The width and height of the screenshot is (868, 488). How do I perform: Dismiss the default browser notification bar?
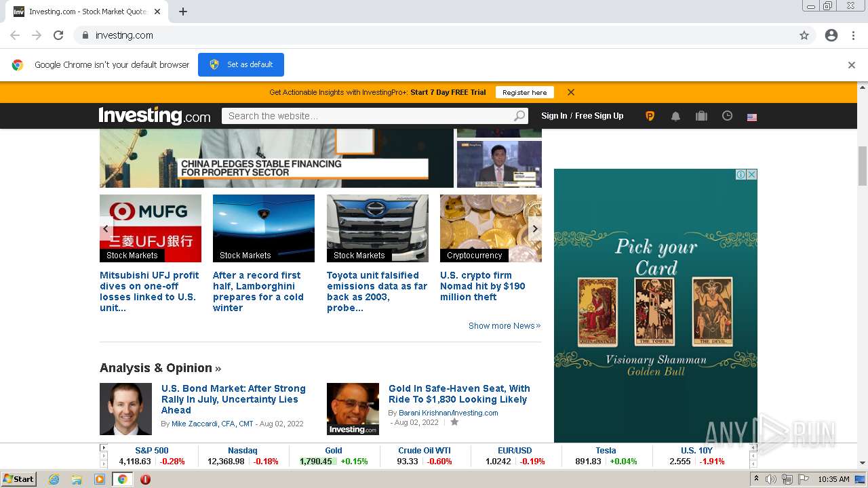coord(852,65)
